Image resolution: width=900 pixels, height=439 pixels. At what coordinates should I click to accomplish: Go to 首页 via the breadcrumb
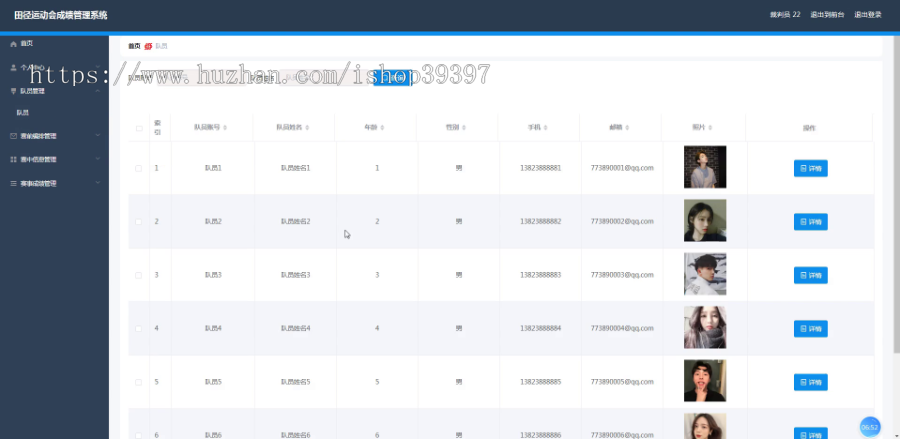tap(134, 46)
